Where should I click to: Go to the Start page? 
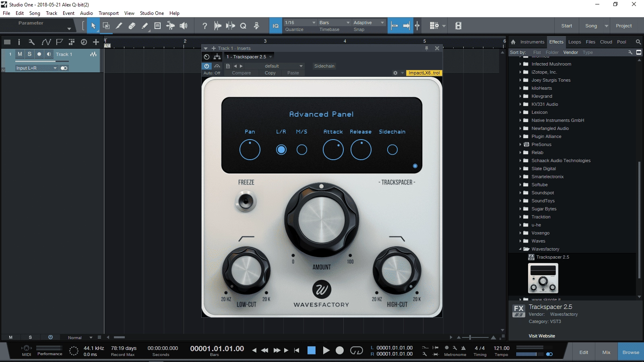(566, 26)
